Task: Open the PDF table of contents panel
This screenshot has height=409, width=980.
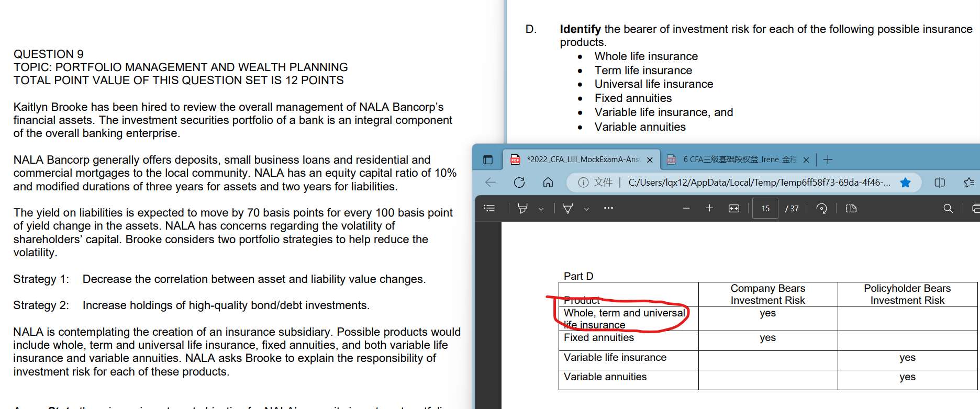Action: (489, 208)
